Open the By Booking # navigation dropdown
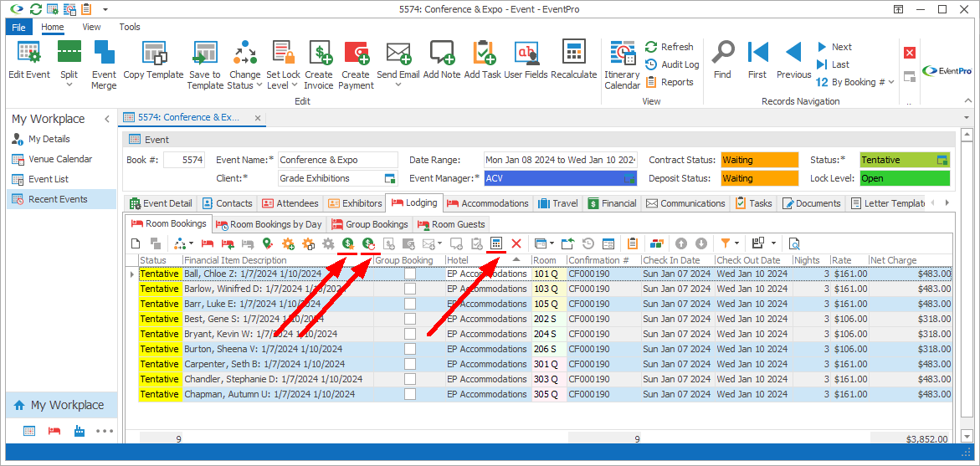 pyautogui.click(x=891, y=82)
